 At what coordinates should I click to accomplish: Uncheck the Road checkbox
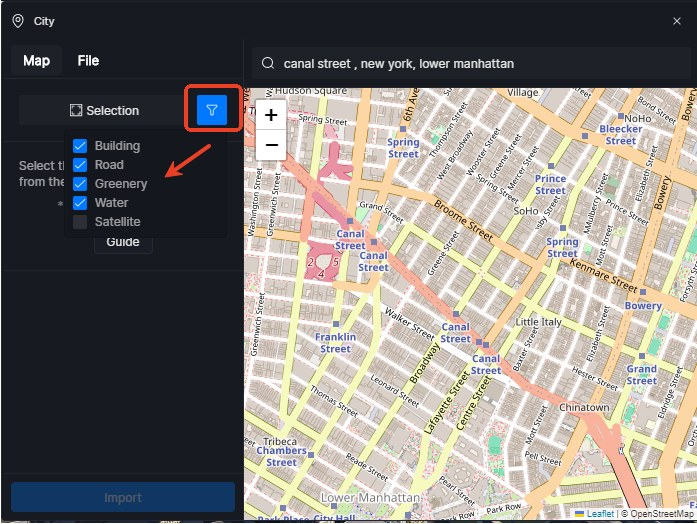click(x=80, y=165)
